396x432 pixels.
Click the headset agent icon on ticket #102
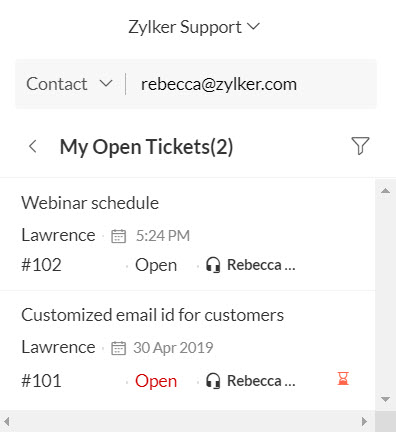pos(213,265)
